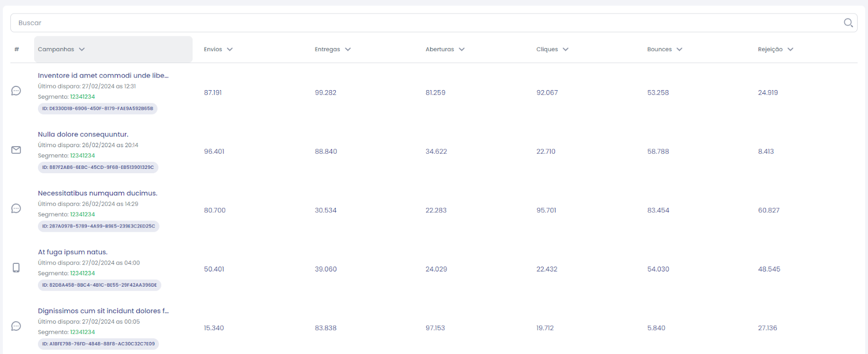Image resolution: width=868 pixels, height=354 pixels.
Task: Click ID badge 82D8A458-8BC4-4B1C
Action: [100, 285]
